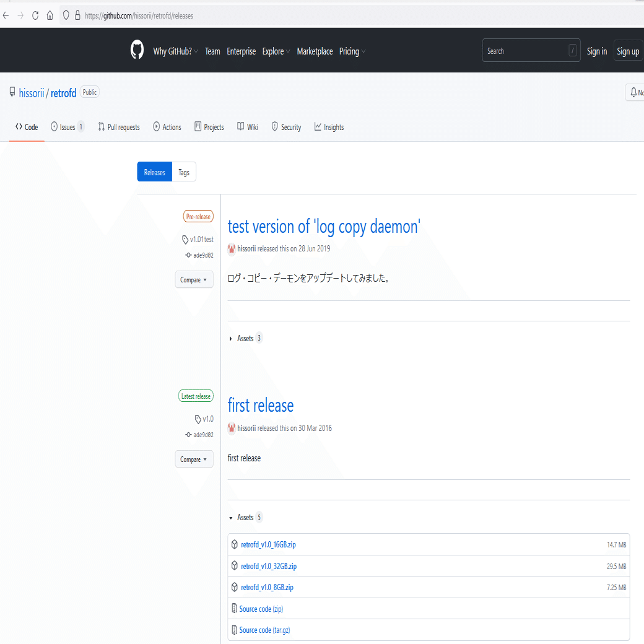
Task: Focus the GitHub Search input field
Action: 531,51
